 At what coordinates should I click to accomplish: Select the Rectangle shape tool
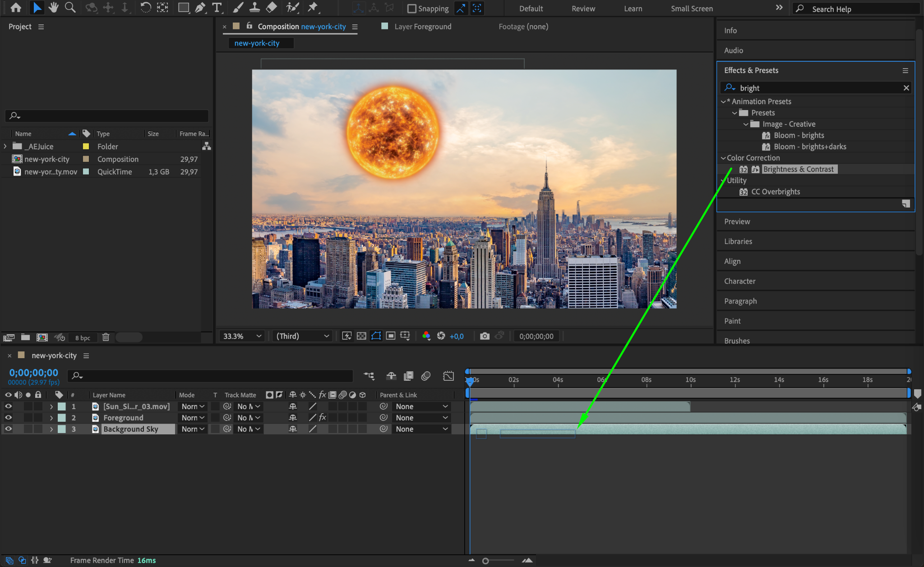pyautogui.click(x=183, y=8)
